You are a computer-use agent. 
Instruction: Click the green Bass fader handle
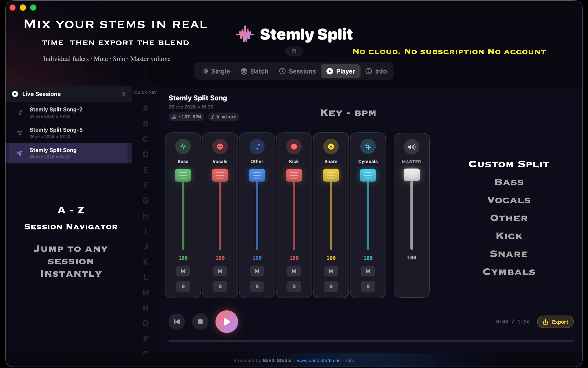tap(183, 175)
